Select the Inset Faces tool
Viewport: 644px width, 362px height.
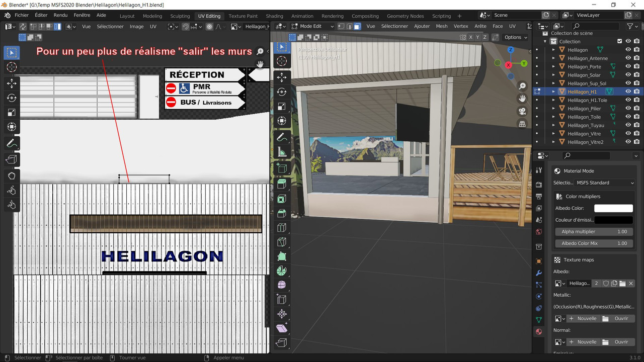282,199
